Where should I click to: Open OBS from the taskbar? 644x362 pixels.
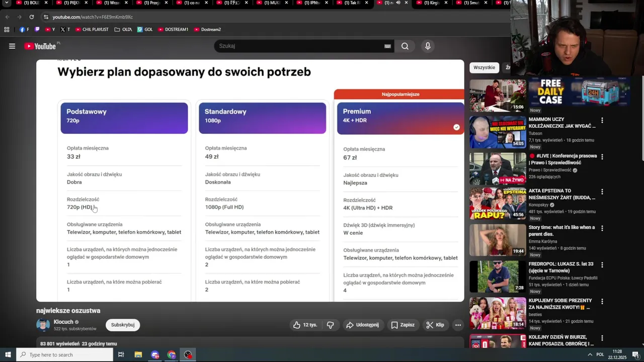pos(188,355)
